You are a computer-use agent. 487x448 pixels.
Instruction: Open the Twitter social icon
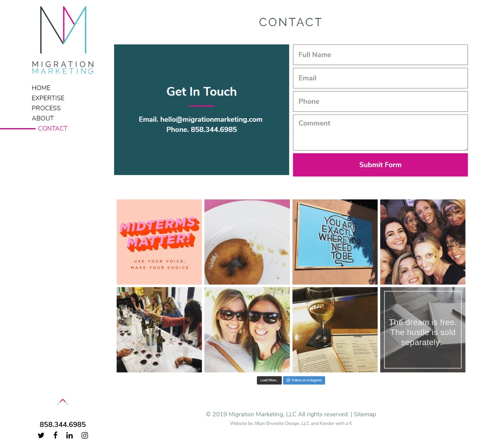[41, 435]
